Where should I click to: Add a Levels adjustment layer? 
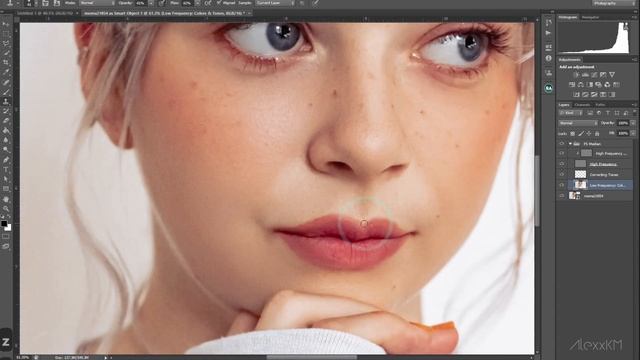coord(585,75)
